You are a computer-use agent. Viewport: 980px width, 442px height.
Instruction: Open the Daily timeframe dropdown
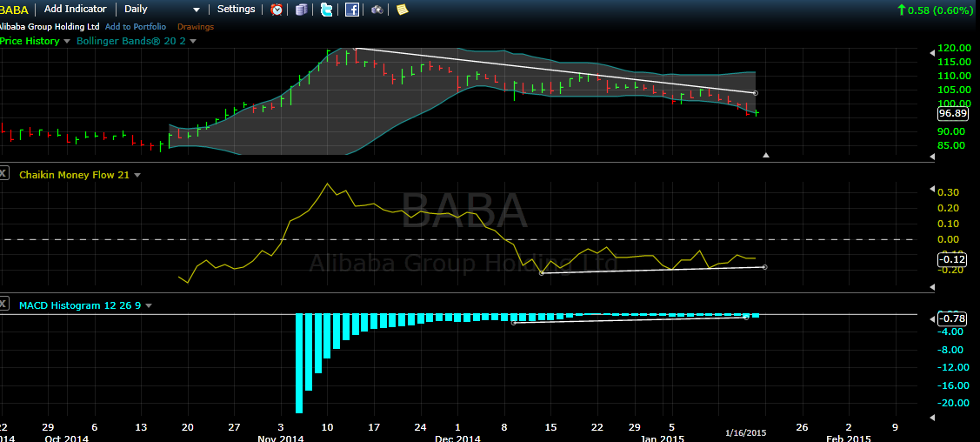163,10
